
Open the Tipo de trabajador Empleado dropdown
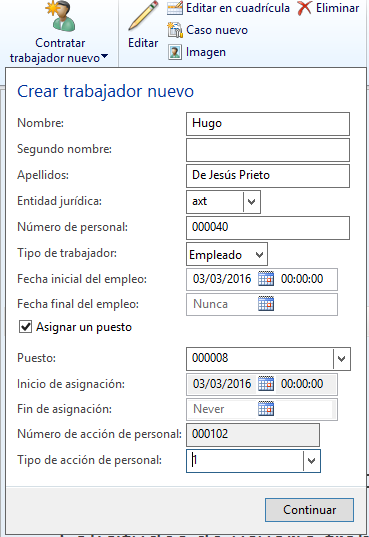(x=227, y=254)
